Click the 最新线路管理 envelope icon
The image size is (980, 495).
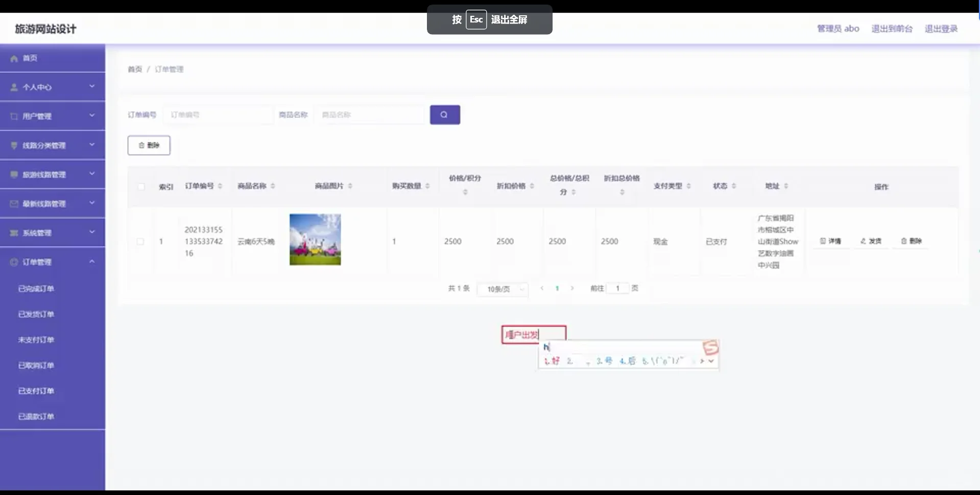tap(13, 203)
